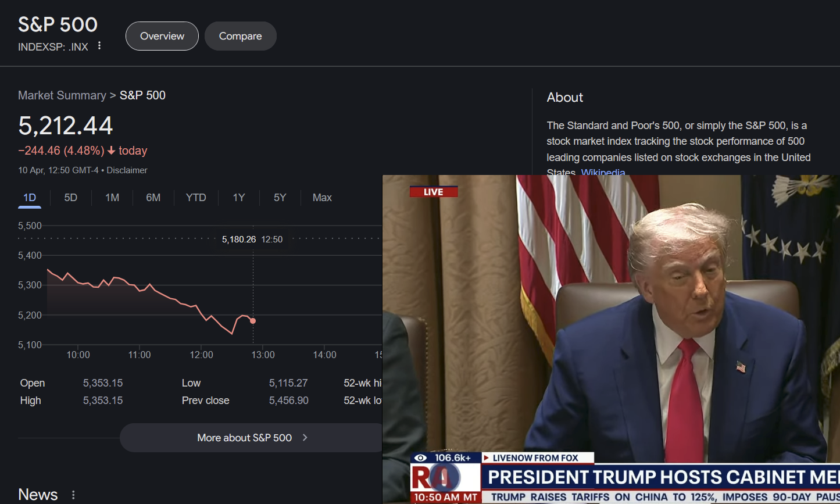
Task: Select the 1M chart range
Action: point(112,198)
